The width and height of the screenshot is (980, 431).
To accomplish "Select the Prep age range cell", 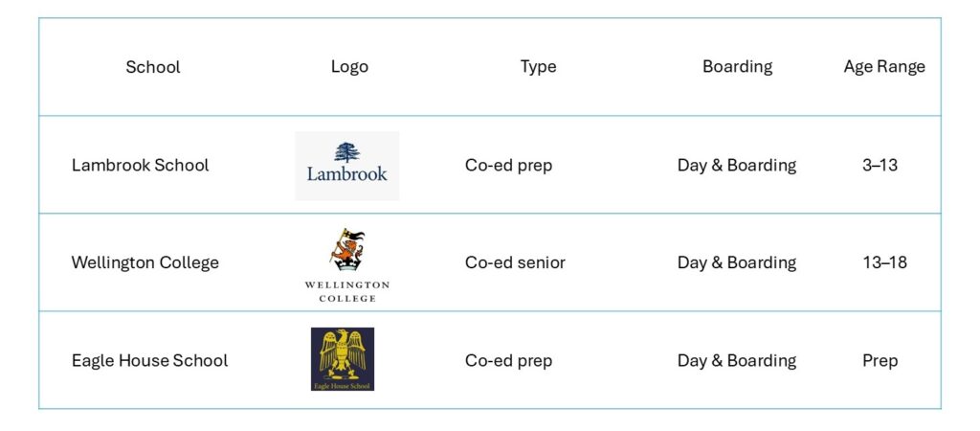I will (x=880, y=361).
